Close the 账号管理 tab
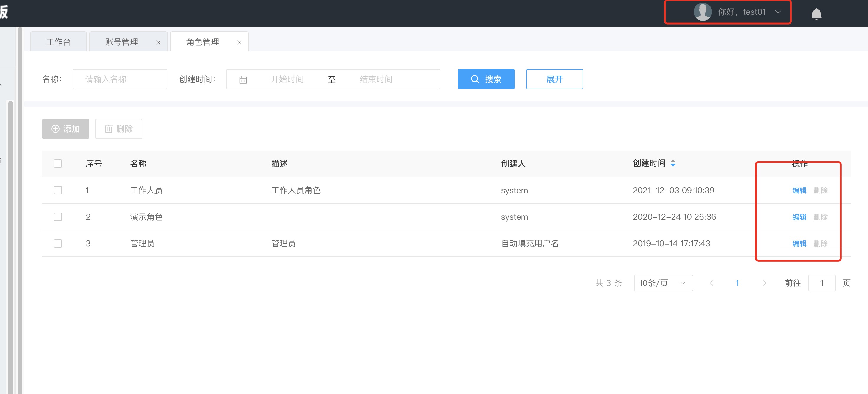Viewport: 868px width, 394px height. point(158,43)
